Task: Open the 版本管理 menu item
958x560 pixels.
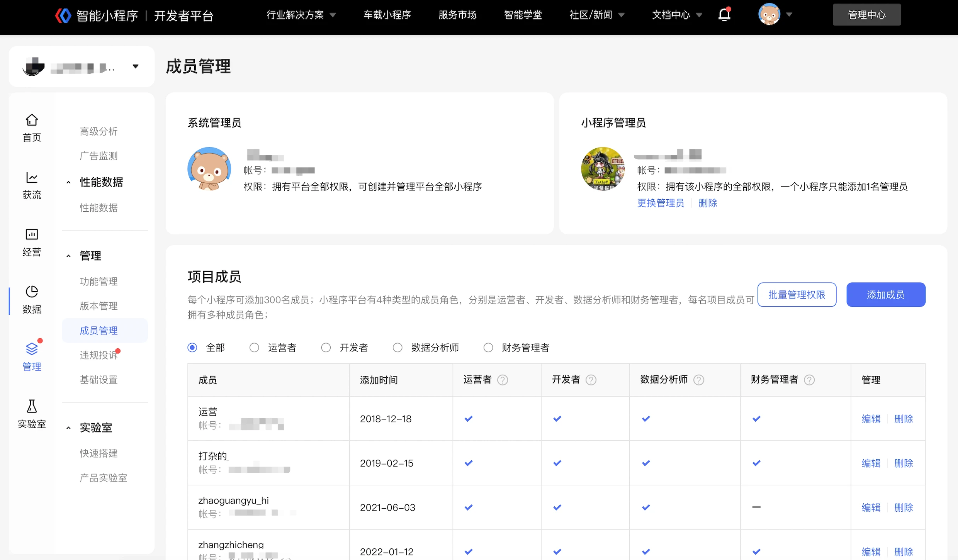Action: [x=99, y=306]
